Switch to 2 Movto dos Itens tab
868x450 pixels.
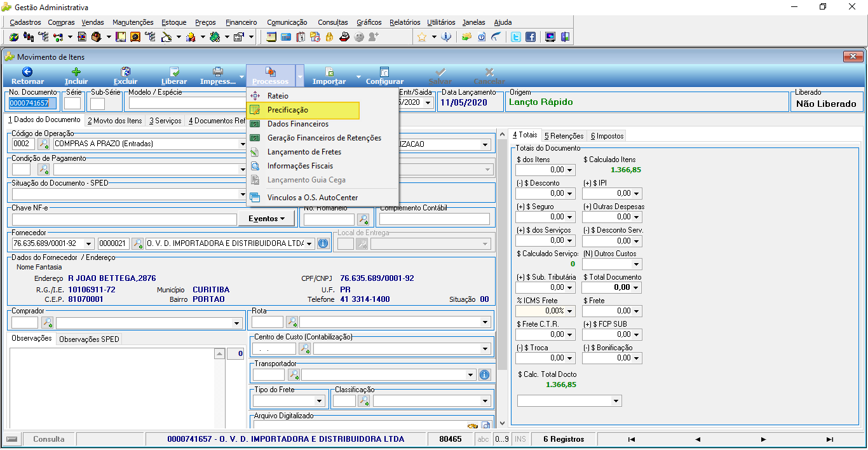[x=115, y=120]
